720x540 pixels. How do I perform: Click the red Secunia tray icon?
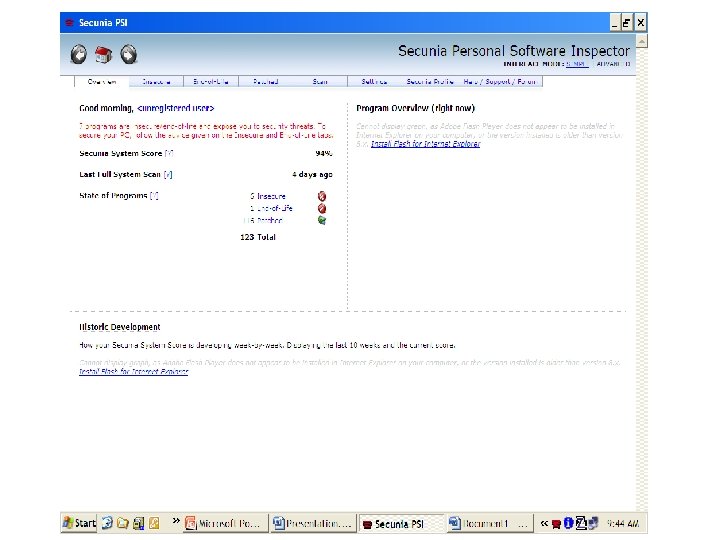(x=556, y=523)
